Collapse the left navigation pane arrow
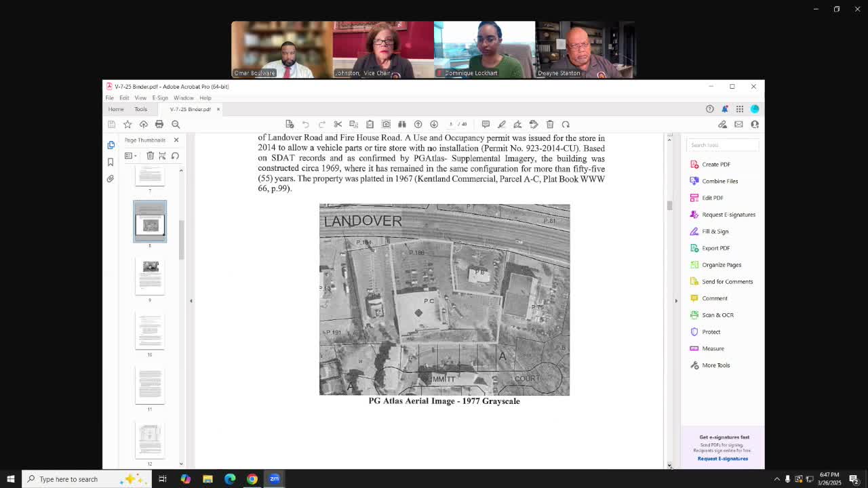Screen dimensions: 868x488 [x=191, y=300]
